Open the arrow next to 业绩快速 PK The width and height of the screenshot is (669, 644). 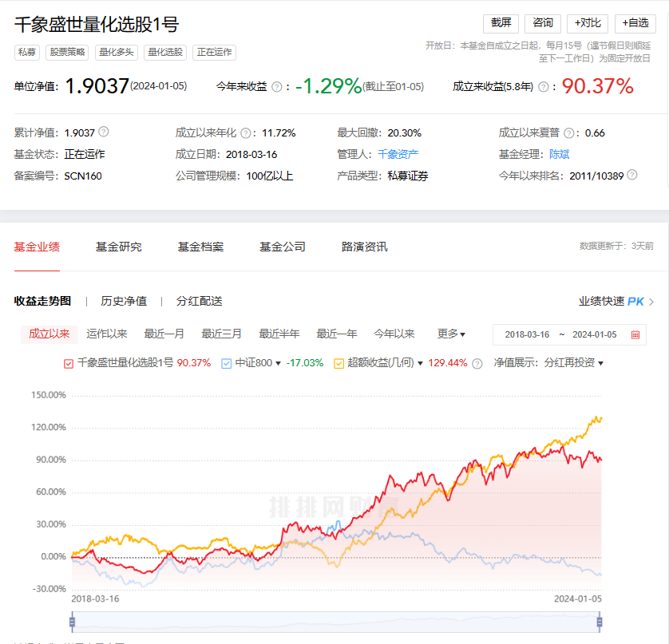(651, 302)
